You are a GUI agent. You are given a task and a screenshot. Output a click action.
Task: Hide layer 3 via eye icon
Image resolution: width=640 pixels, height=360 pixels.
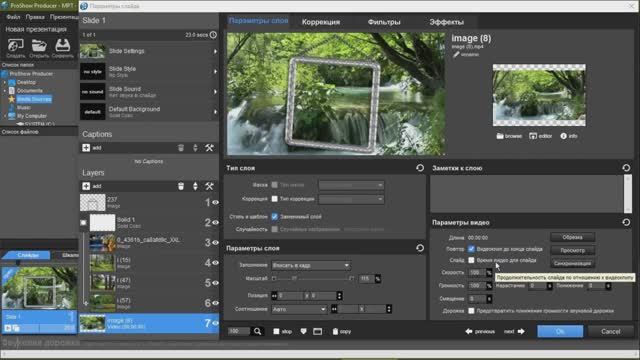[215, 242]
